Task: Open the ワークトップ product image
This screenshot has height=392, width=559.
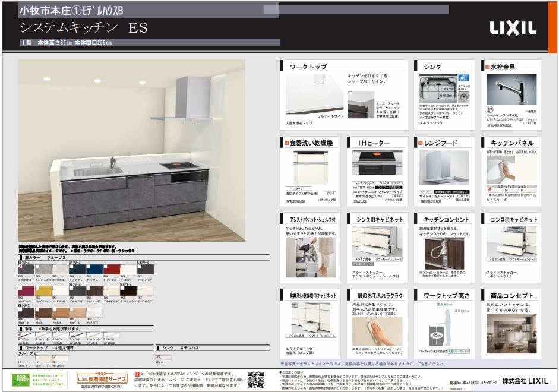Action: coord(315,94)
